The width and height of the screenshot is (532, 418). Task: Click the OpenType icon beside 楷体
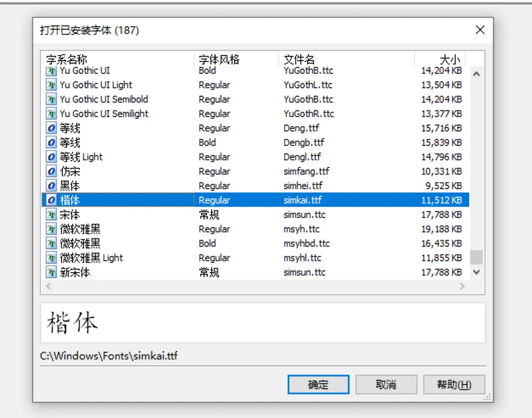(x=50, y=200)
